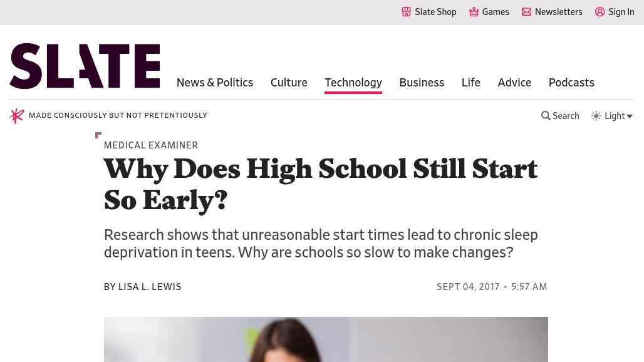Click the Games crown icon
This screenshot has width=644, height=362.
474,12
